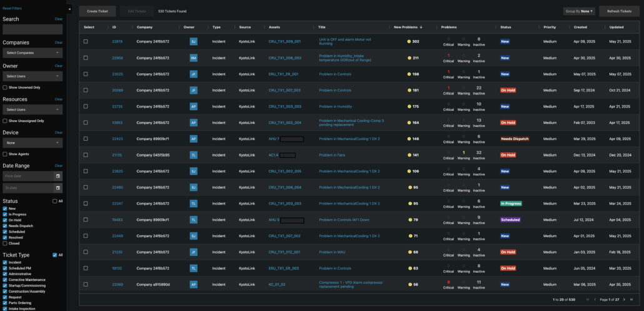
Task: Click RM owner avatar on ticket 22958
Action: (x=193, y=58)
